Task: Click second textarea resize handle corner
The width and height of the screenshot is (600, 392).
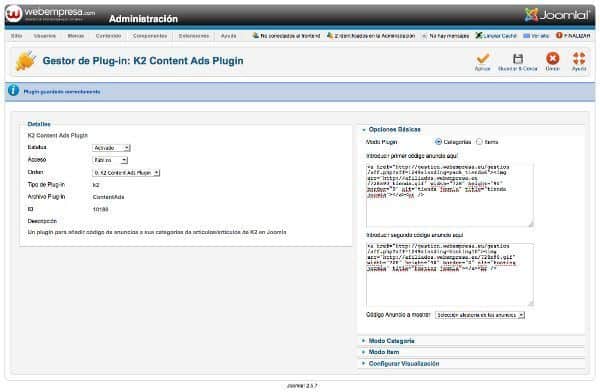Action: coord(530,304)
